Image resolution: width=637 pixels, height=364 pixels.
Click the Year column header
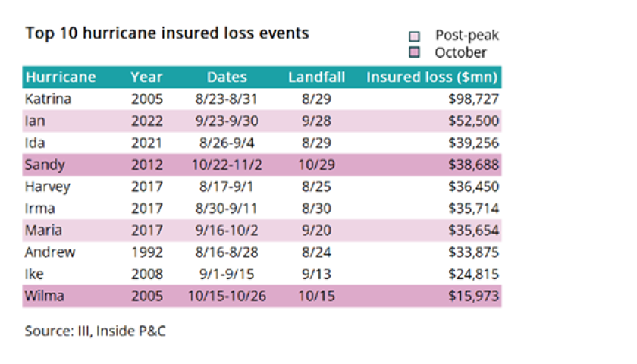pyautogui.click(x=146, y=77)
